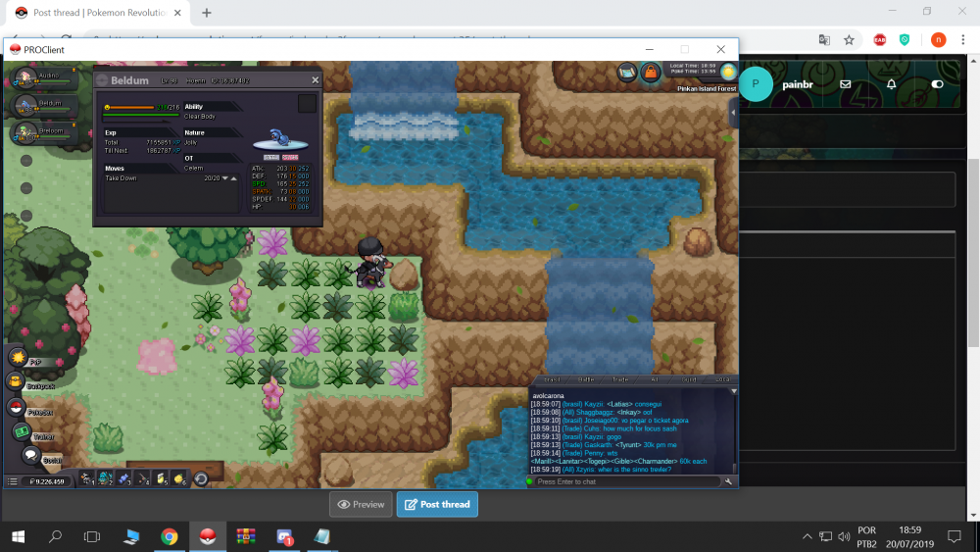Open the PvP menu icon
Viewport: 980px width, 552px height.
point(17,359)
